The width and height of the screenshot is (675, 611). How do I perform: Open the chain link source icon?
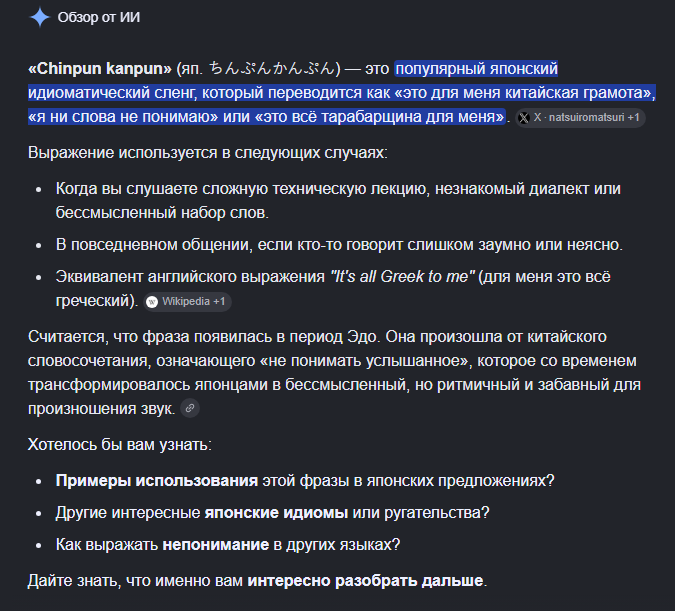(190, 408)
